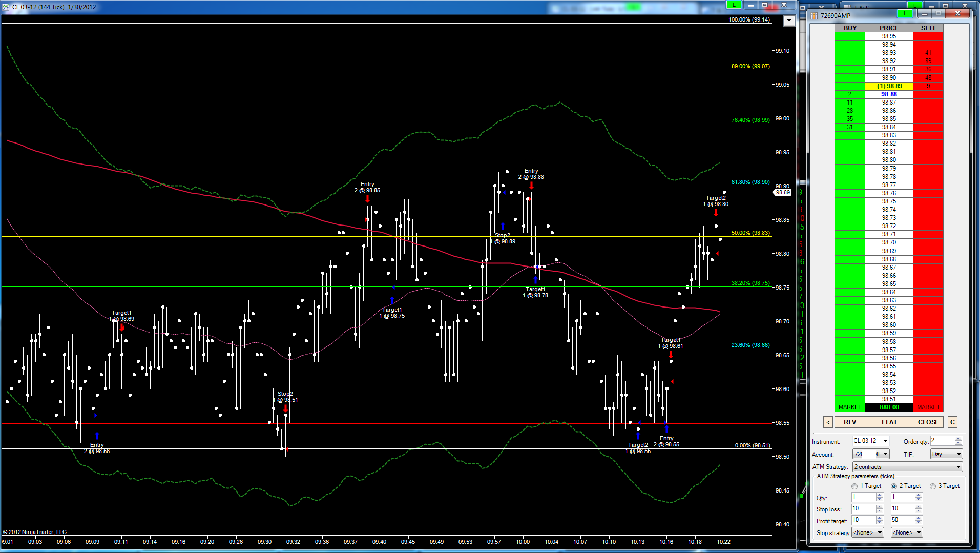Increase first target Qty using up arrow
980x553 pixels.
880,495
